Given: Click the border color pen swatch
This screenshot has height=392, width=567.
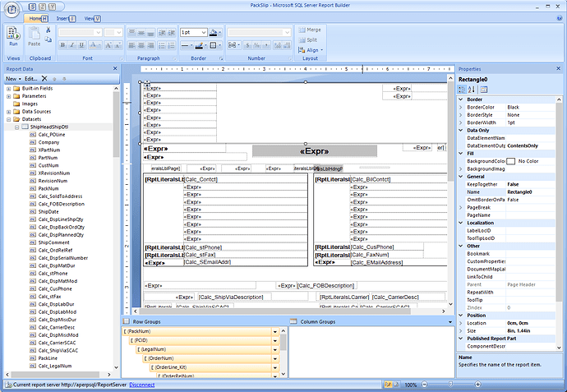Looking at the screenshot, I should (199, 45).
